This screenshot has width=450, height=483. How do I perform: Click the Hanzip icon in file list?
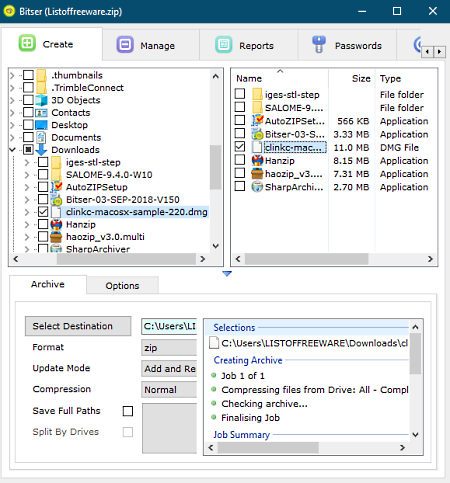click(x=257, y=161)
